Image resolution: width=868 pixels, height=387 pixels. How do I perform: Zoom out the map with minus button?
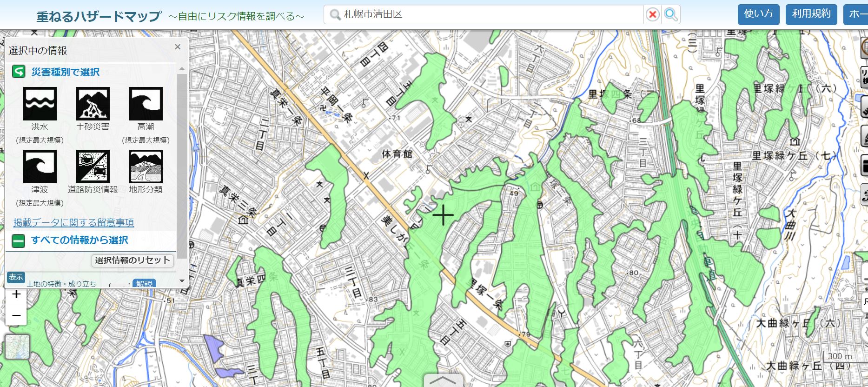[16, 315]
